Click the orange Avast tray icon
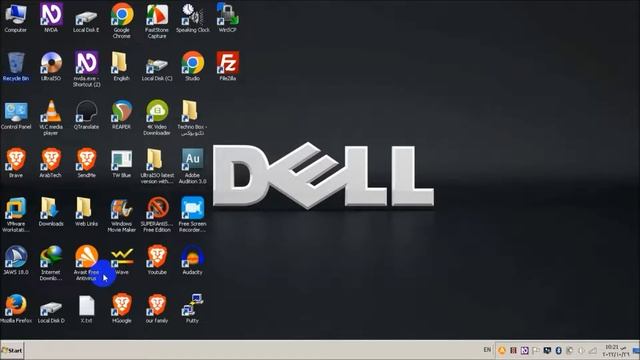640x360 pixels. click(x=502, y=351)
